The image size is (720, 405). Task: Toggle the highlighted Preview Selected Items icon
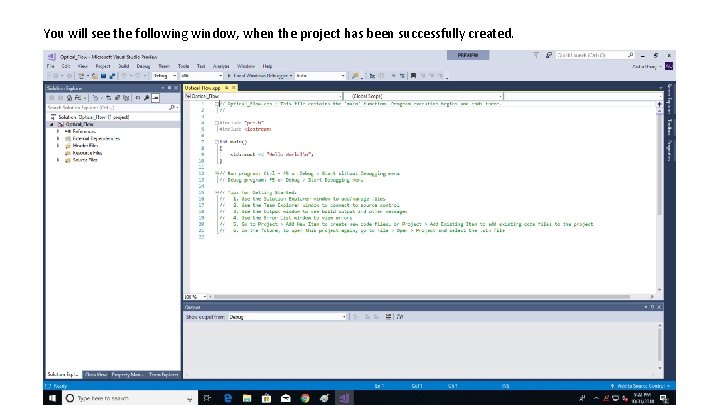click(x=156, y=98)
